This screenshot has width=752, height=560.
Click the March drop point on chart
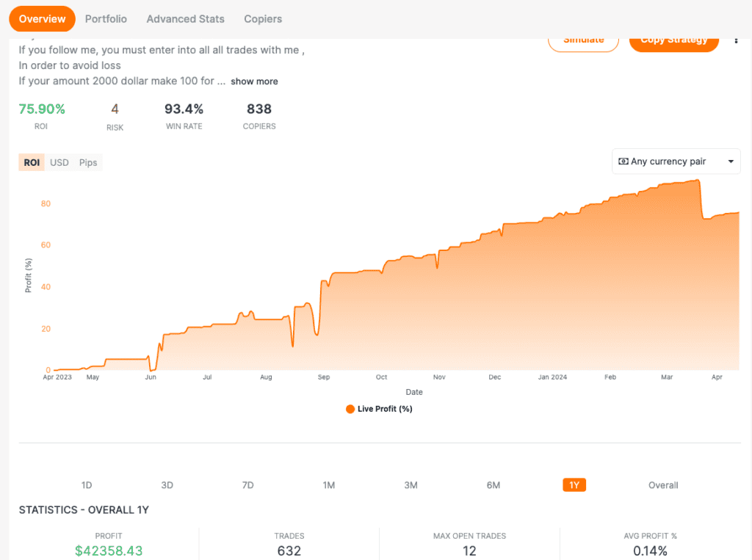[703, 217]
